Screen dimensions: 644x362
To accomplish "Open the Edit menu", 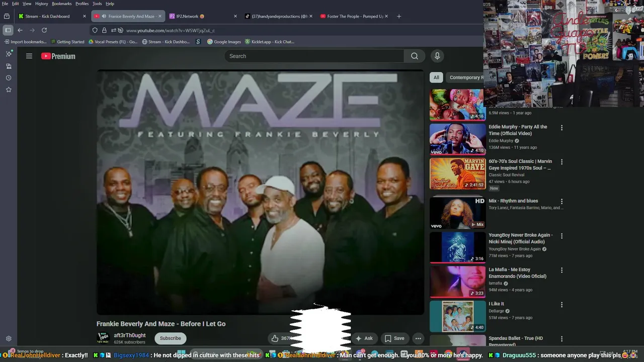I will point(16,4).
